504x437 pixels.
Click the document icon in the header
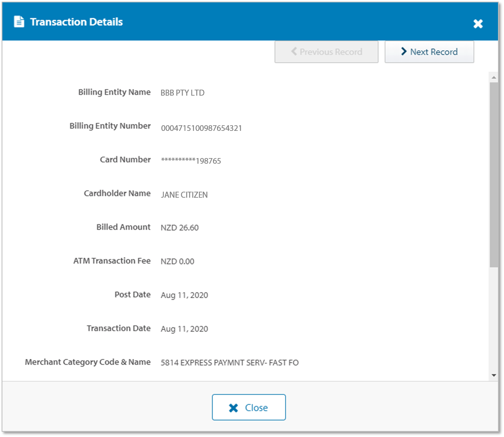coord(19,22)
